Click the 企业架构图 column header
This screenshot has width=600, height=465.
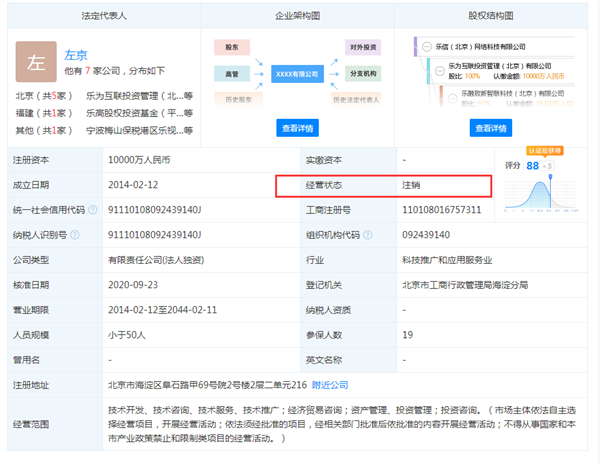pyautogui.click(x=297, y=16)
